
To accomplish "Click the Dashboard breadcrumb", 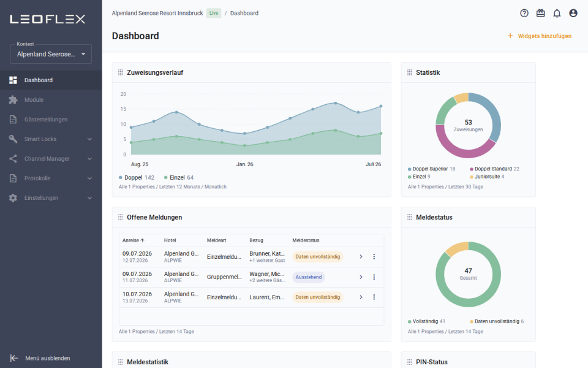I will (x=244, y=13).
